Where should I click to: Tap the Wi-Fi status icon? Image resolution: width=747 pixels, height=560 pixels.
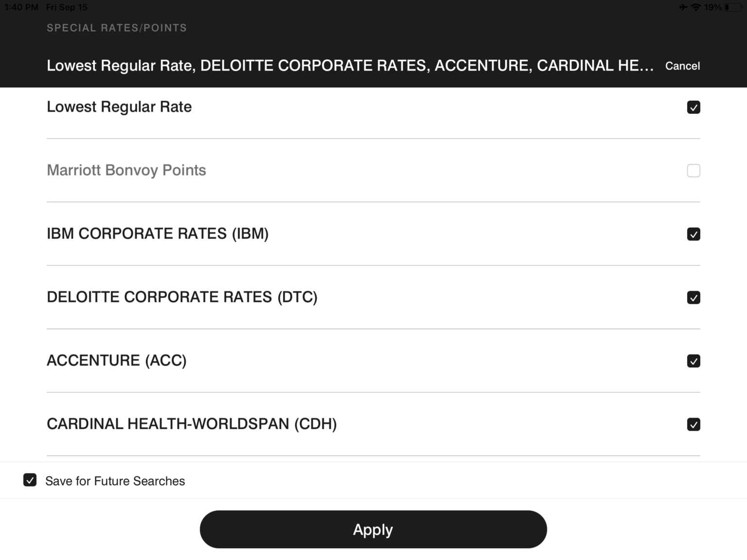697,7
